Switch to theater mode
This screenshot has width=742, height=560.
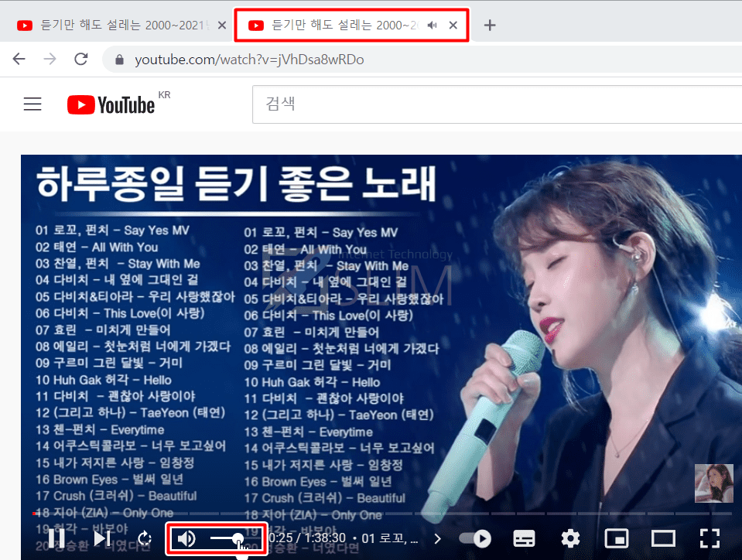pyautogui.click(x=663, y=538)
